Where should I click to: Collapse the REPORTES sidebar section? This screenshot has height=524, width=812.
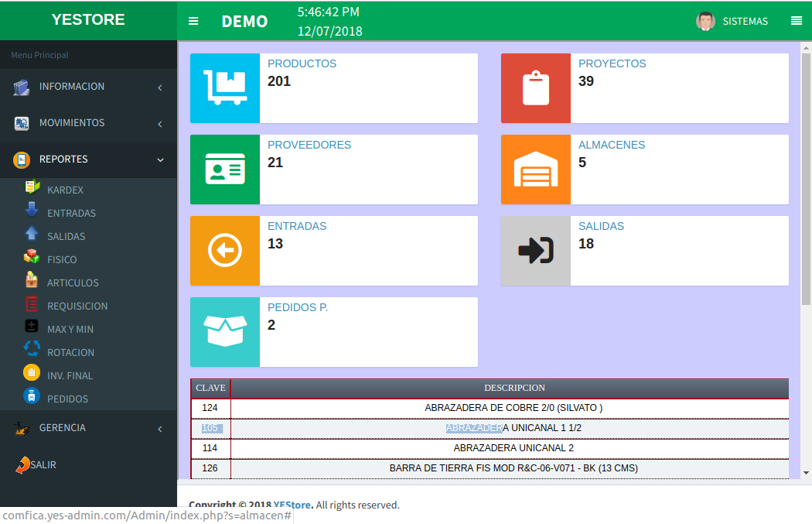click(x=62, y=159)
